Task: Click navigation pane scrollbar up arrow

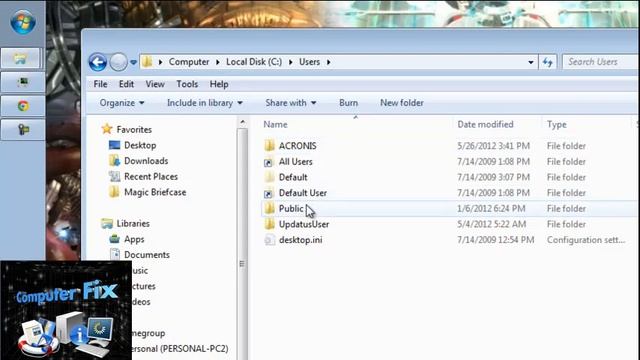Action: click(242, 122)
